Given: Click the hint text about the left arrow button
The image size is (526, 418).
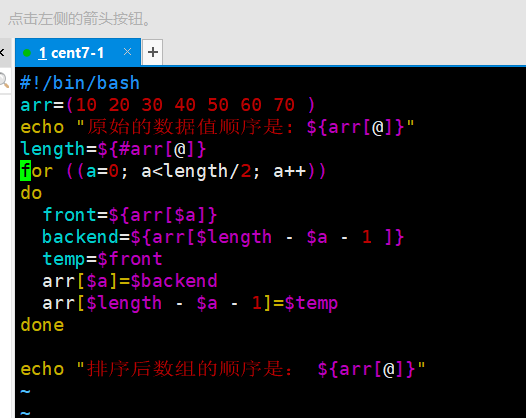Looking at the screenshot, I should (x=79, y=18).
